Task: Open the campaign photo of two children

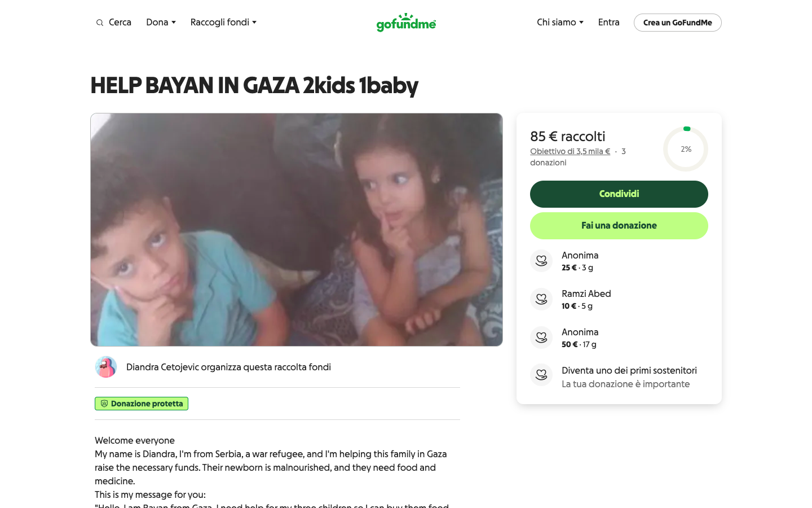Action: coord(297,230)
